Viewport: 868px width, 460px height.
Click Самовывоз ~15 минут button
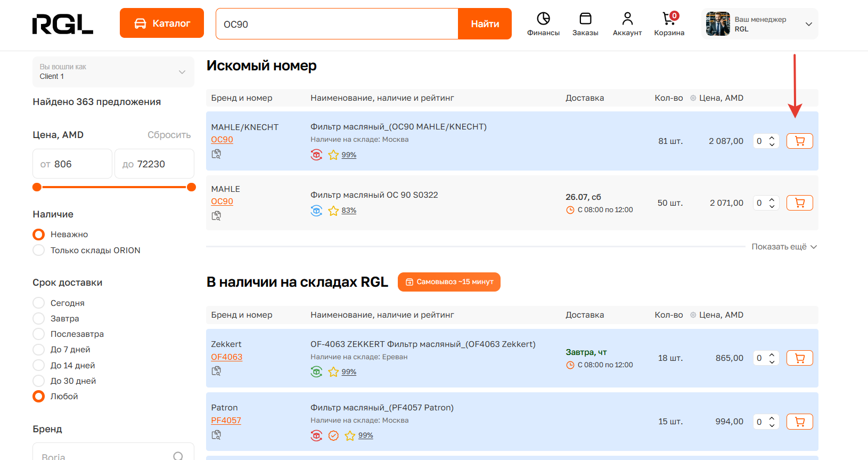click(x=449, y=281)
